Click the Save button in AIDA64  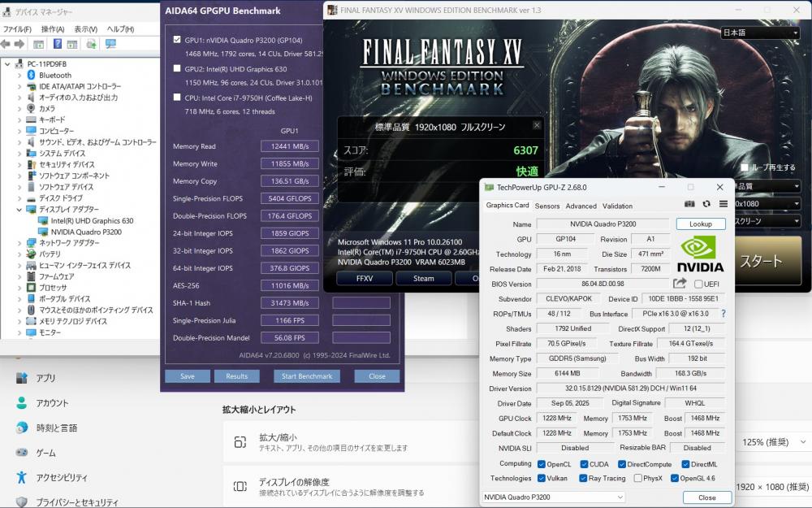pyautogui.click(x=188, y=376)
